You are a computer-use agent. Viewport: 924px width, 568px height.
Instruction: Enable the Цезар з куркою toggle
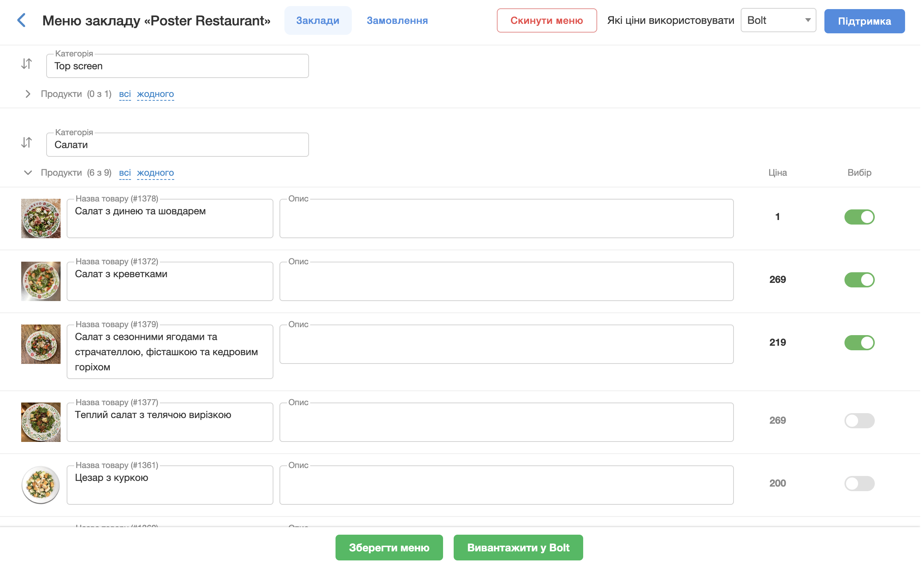tap(859, 484)
